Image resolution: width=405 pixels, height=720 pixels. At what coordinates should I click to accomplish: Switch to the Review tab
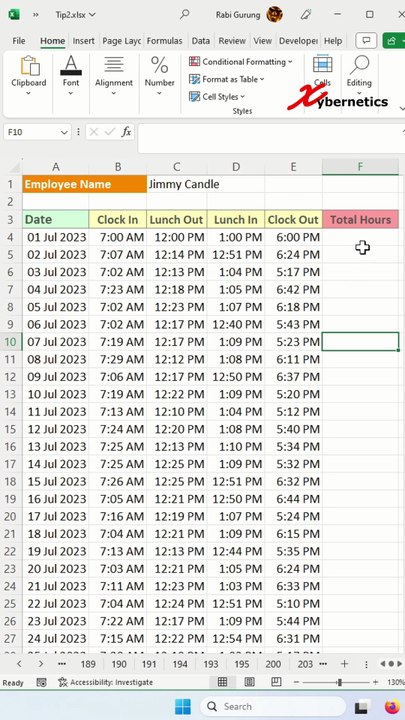[232, 41]
